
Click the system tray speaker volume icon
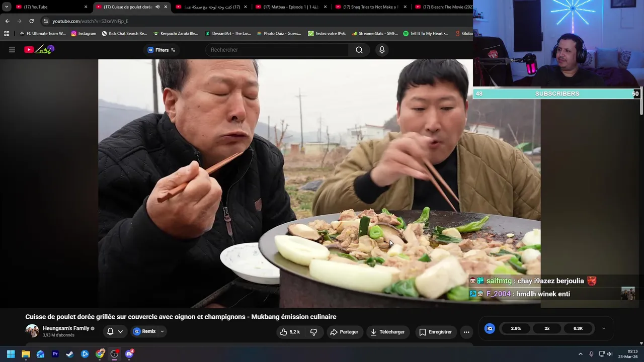tap(609, 354)
